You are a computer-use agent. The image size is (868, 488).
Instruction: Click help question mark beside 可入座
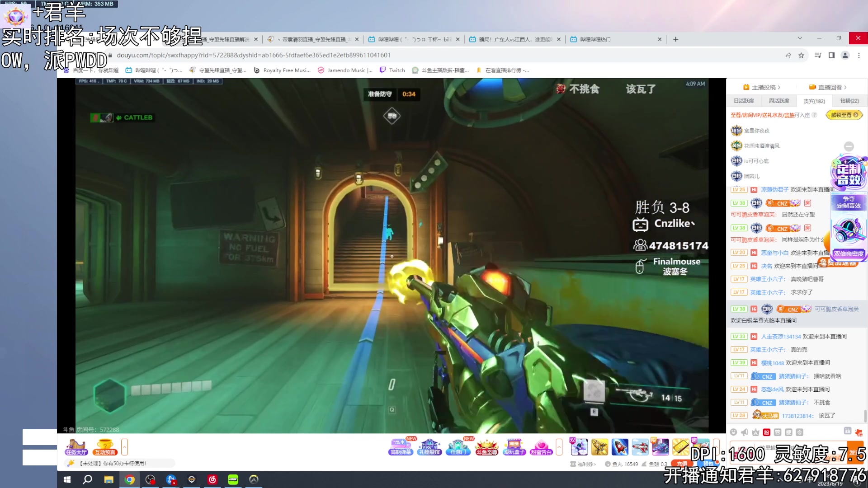pos(814,115)
